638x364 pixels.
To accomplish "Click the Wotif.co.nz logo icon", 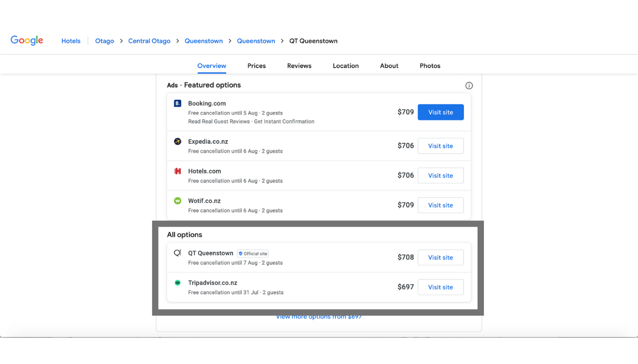I will click(x=178, y=201).
